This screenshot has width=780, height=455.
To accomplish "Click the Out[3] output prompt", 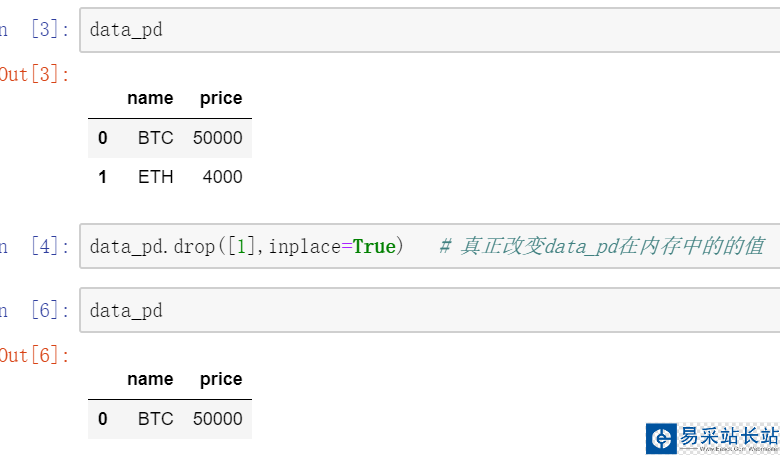I will click(x=35, y=74).
